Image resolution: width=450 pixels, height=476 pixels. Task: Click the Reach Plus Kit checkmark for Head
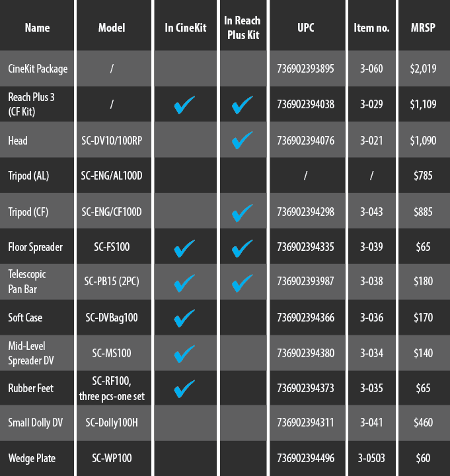pyautogui.click(x=242, y=140)
